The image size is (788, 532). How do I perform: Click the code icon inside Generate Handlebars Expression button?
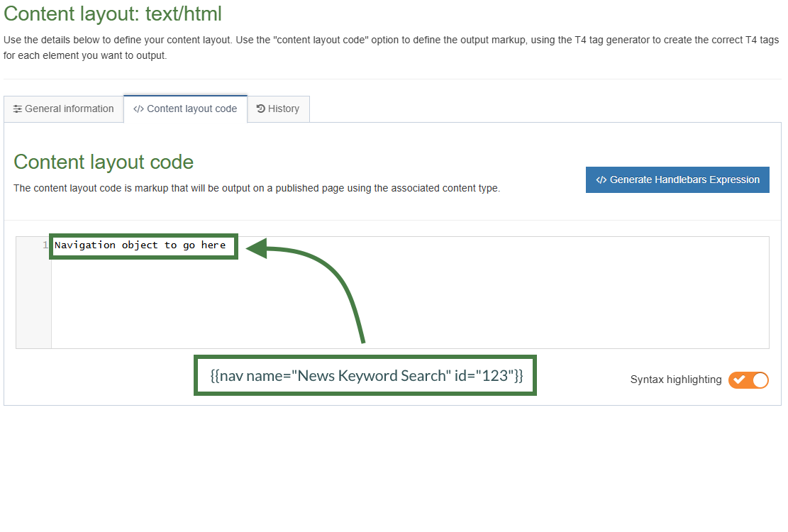pos(601,179)
